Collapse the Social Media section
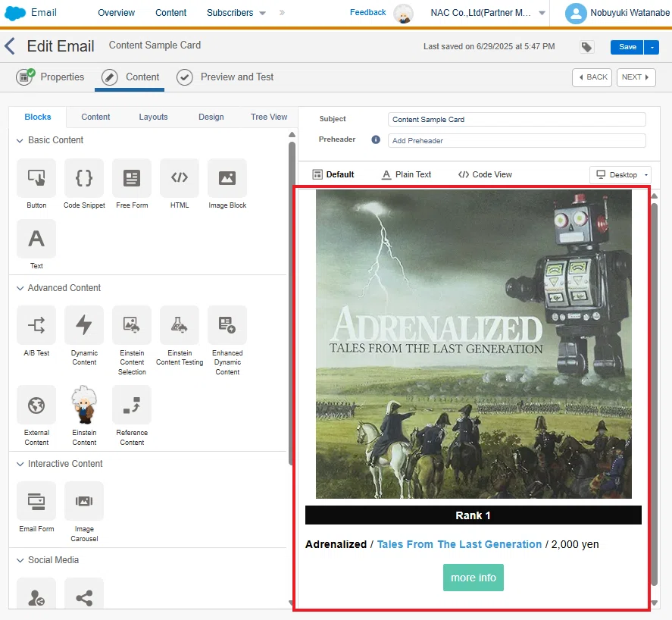The height and width of the screenshot is (620, 672). [20, 560]
